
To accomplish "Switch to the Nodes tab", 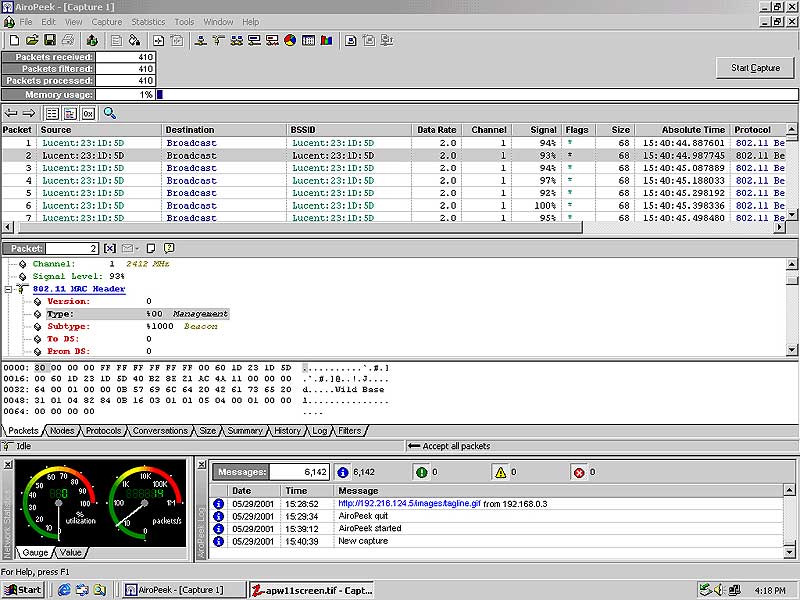I will pyautogui.click(x=62, y=431).
